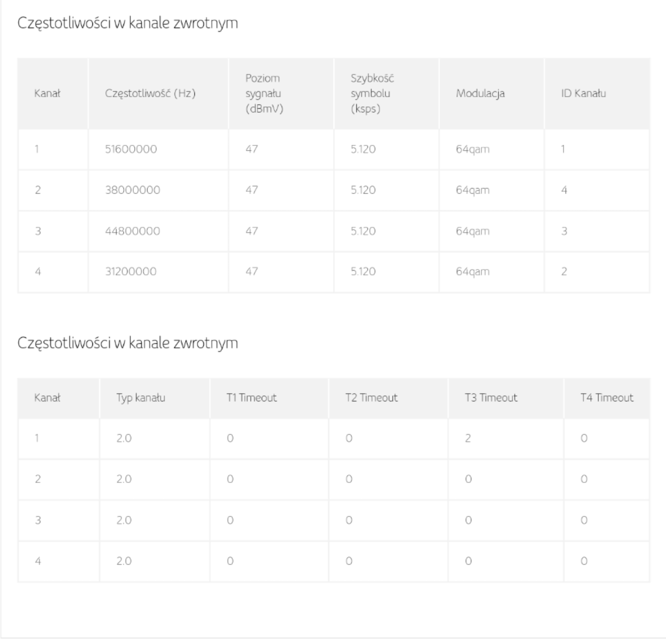Click the Modulacja column header
Image resolution: width=666 pixels, height=644 pixels.
point(480,93)
